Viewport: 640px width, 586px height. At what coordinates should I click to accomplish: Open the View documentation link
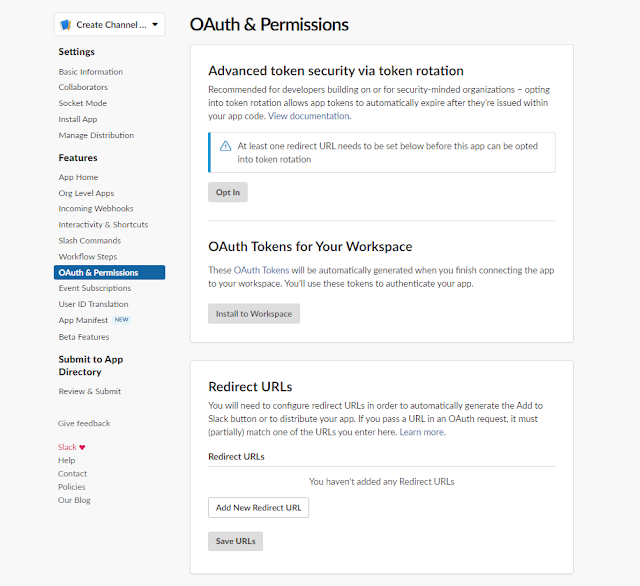coord(309,116)
